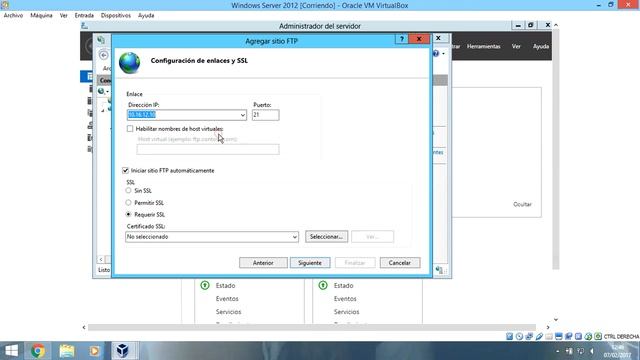Viewport: 640px width, 360px height.
Task: Click the Server Manager horizontal scrollbar
Action: pos(312,327)
